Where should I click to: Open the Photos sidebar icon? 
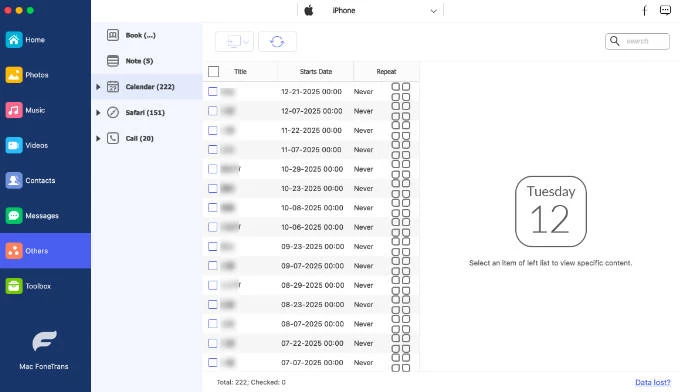pos(14,75)
